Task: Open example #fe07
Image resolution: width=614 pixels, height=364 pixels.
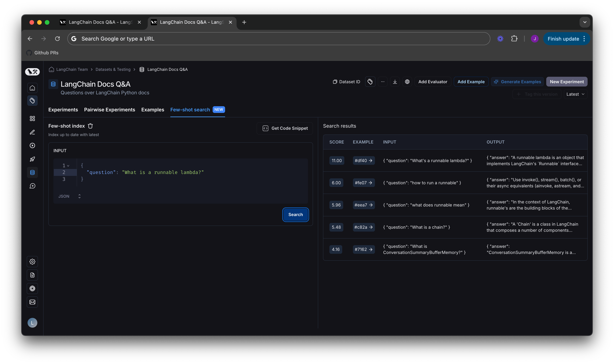Action: coord(363,183)
